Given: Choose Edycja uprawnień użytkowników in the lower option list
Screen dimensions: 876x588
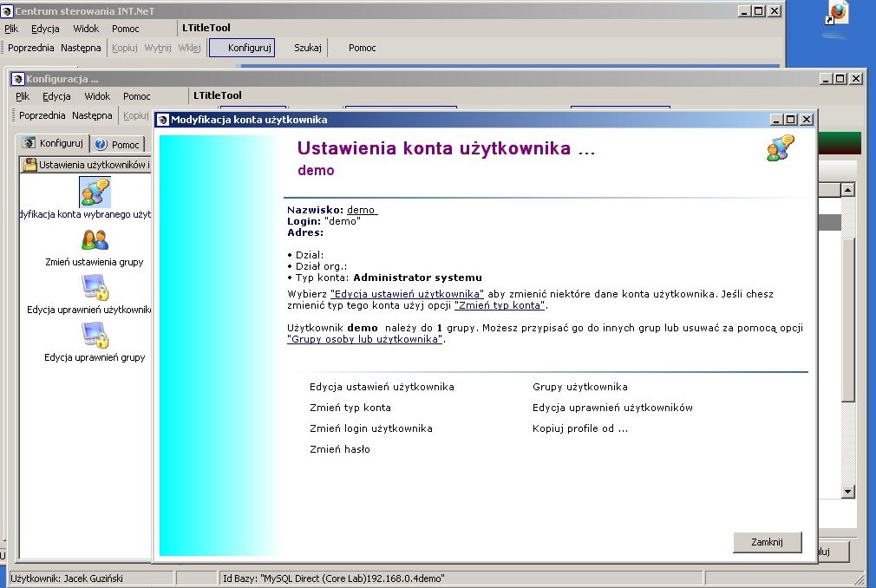Looking at the screenshot, I should 612,408.
